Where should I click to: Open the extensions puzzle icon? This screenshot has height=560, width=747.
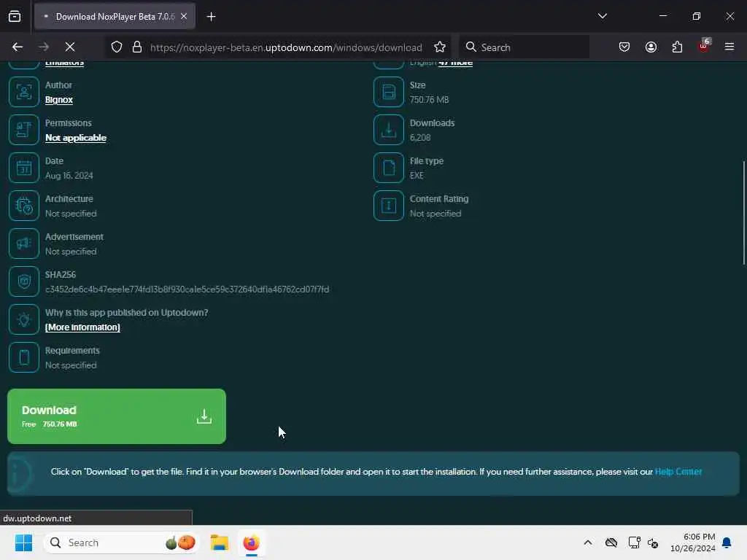(677, 47)
